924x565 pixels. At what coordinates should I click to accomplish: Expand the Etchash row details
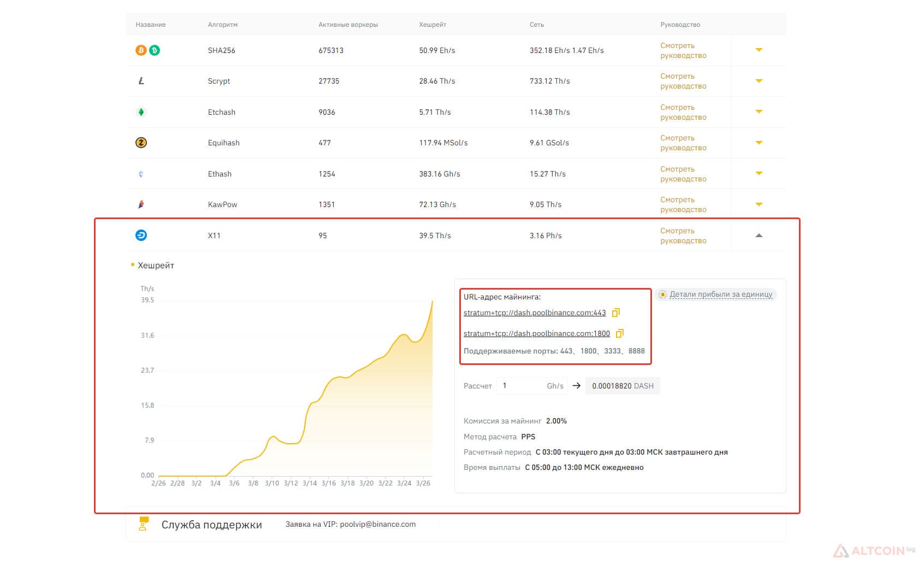coord(759,111)
